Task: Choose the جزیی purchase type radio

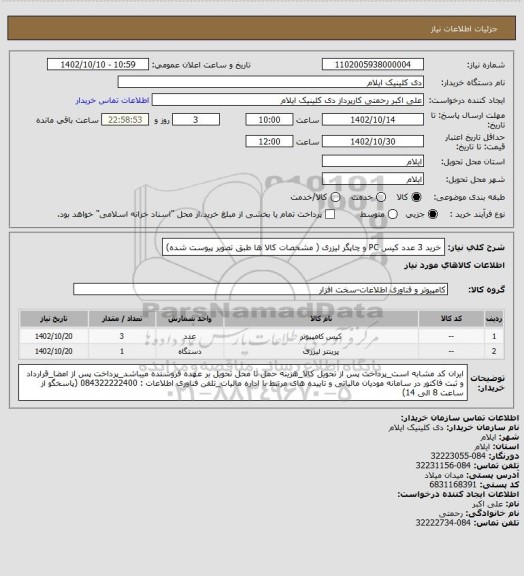Action: [433, 214]
